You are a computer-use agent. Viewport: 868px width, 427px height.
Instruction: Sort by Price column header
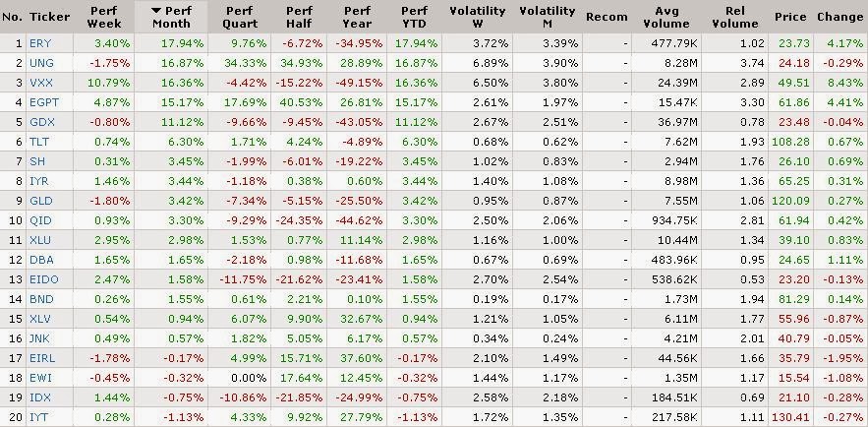(789, 17)
